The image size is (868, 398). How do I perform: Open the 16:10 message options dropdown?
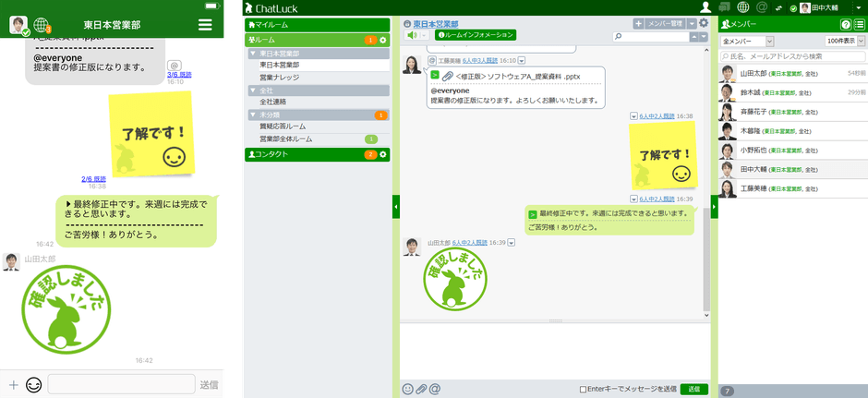click(521, 60)
